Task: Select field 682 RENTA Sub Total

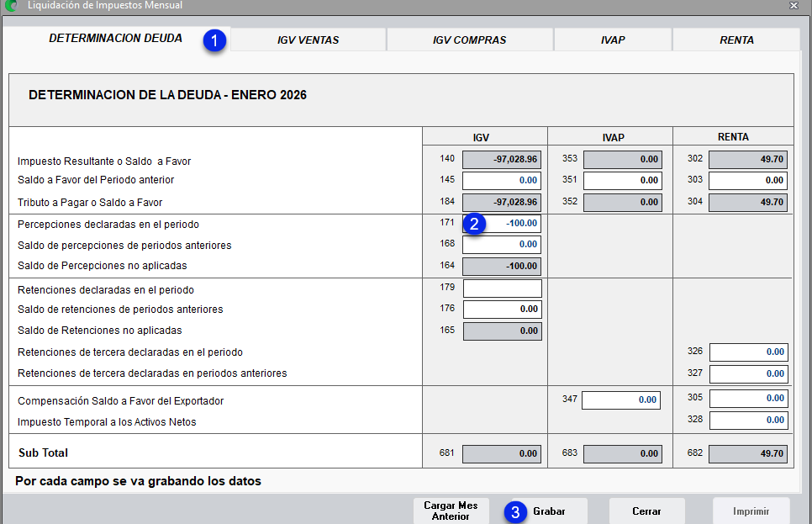Action: tap(748, 454)
